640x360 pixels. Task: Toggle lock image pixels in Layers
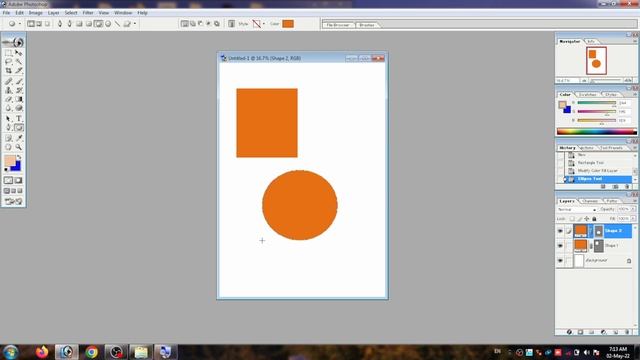[x=579, y=219]
